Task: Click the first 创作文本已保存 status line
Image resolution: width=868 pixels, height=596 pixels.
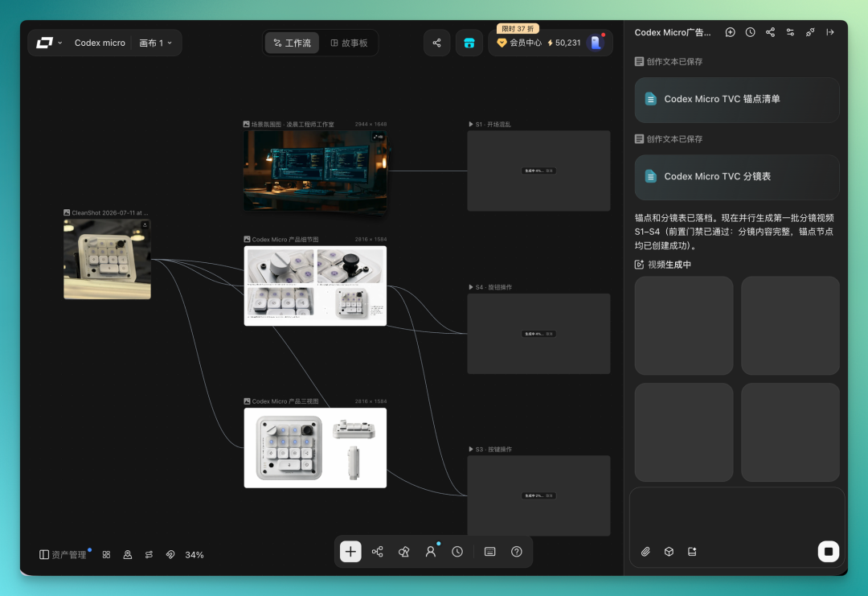Action: pyautogui.click(x=669, y=61)
